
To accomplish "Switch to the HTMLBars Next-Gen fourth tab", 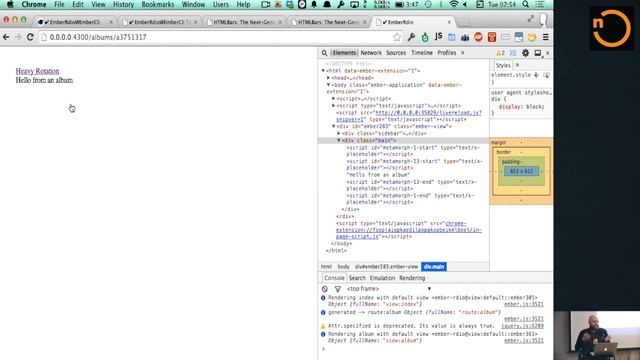I will click(x=329, y=22).
